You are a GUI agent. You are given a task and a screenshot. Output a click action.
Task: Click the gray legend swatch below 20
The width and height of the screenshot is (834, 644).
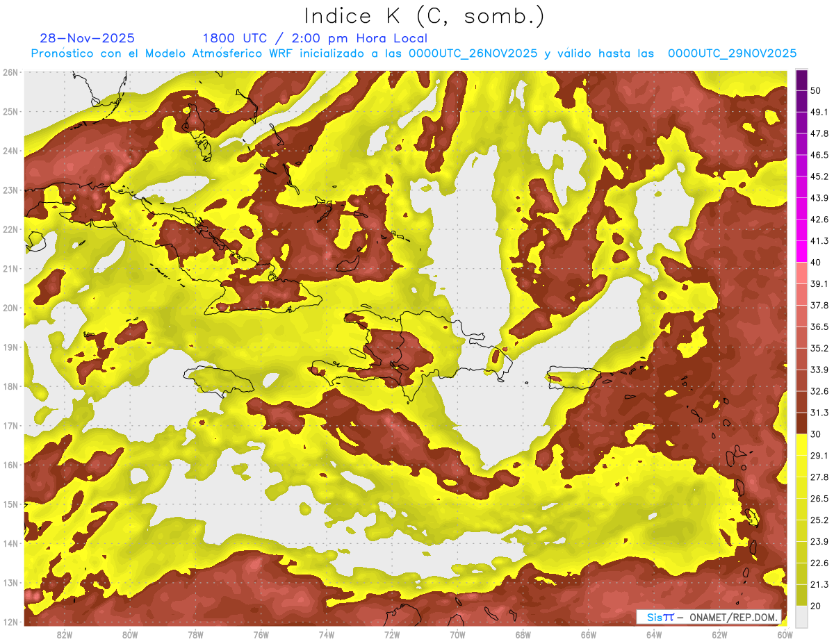point(801,616)
